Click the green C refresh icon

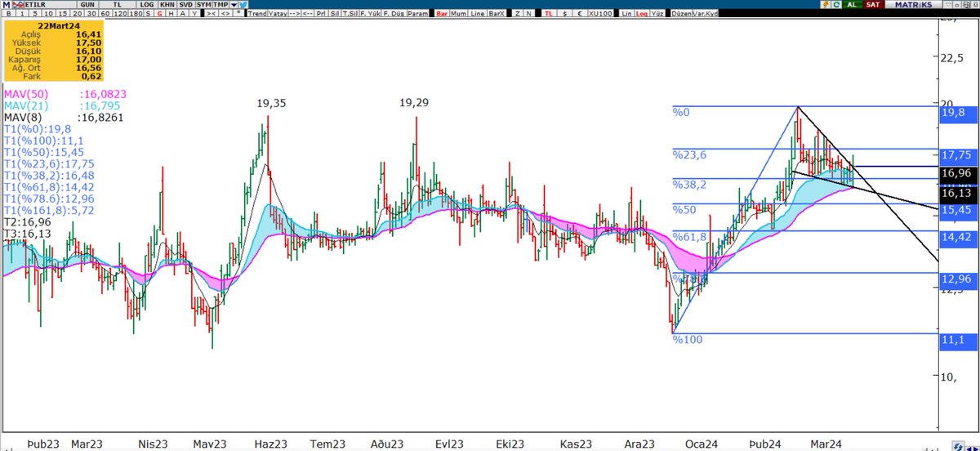pos(837,5)
